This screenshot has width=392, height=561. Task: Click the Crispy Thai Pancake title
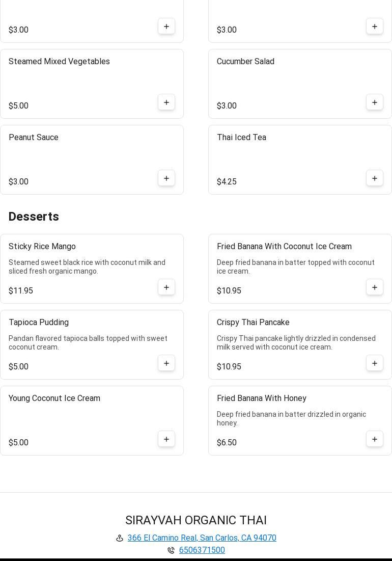253,323
